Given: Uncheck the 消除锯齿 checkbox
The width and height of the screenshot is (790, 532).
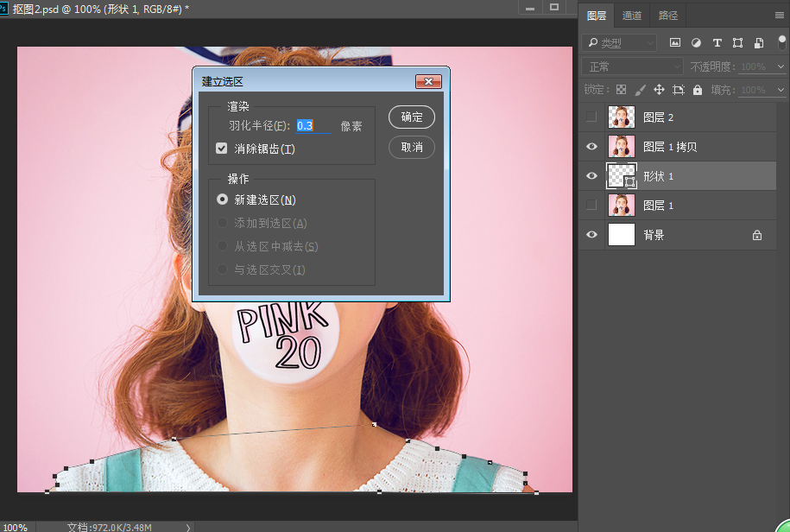Looking at the screenshot, I should click(x=221, y=149).
